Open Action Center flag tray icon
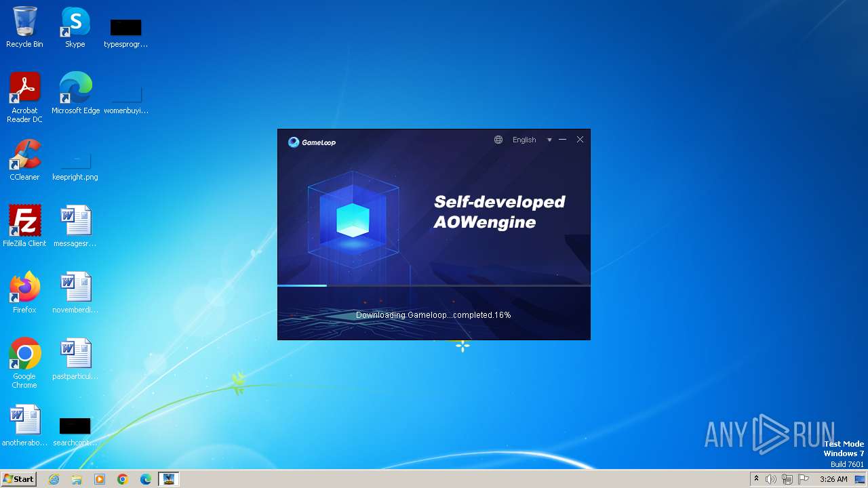The image size is (868, 488). tap(804, 479)
